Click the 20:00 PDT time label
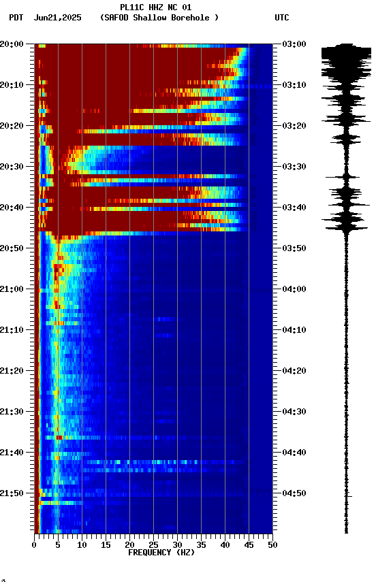 coord(12,44)
